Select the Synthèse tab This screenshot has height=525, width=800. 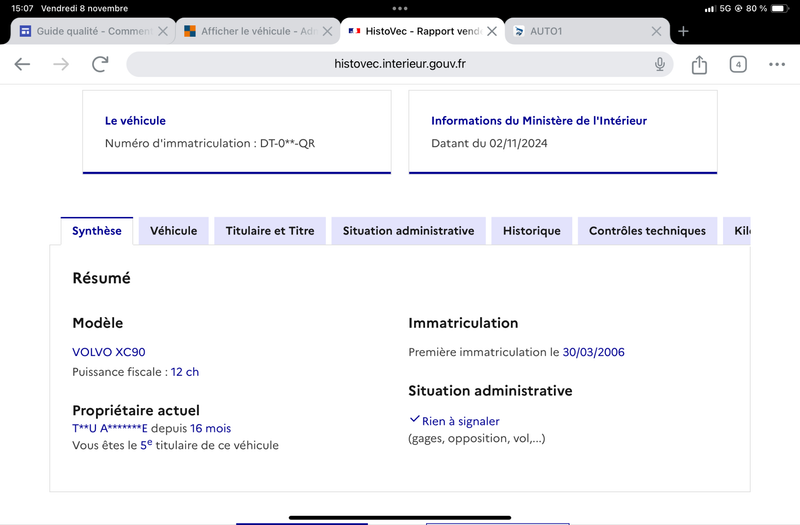(x=97, y=231)
